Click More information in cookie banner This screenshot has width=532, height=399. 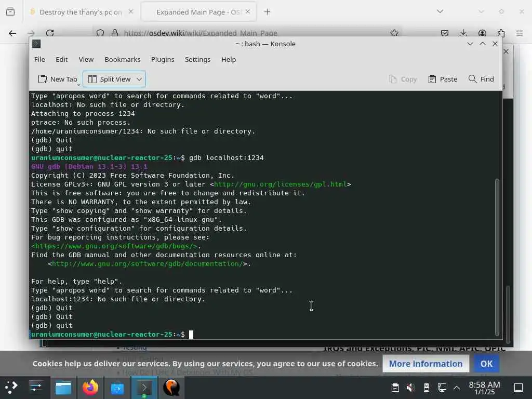click(425, 364)
